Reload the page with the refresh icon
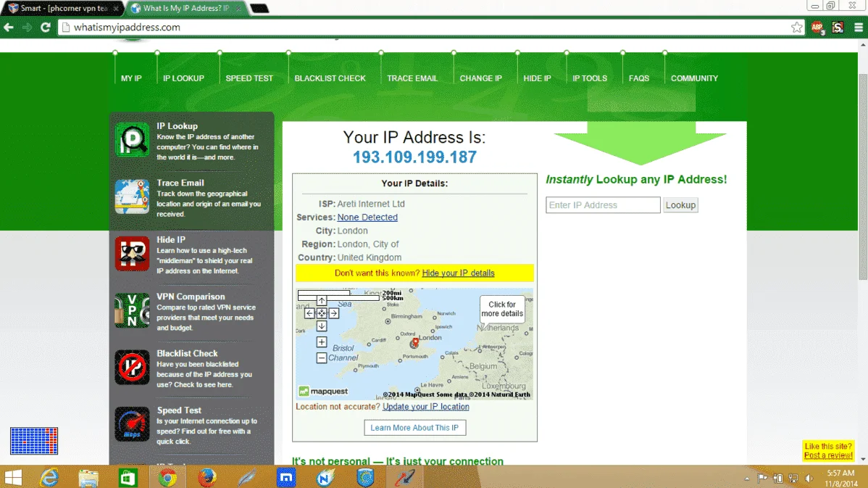This screenshot has height=488, width=868. click(x=46, y=27)
